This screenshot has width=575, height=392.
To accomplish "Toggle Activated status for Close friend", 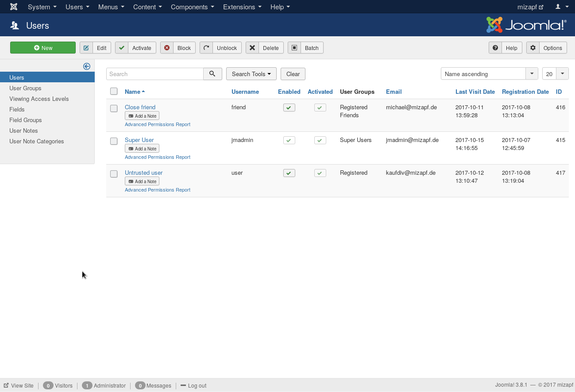I will (x=320, y=108).
